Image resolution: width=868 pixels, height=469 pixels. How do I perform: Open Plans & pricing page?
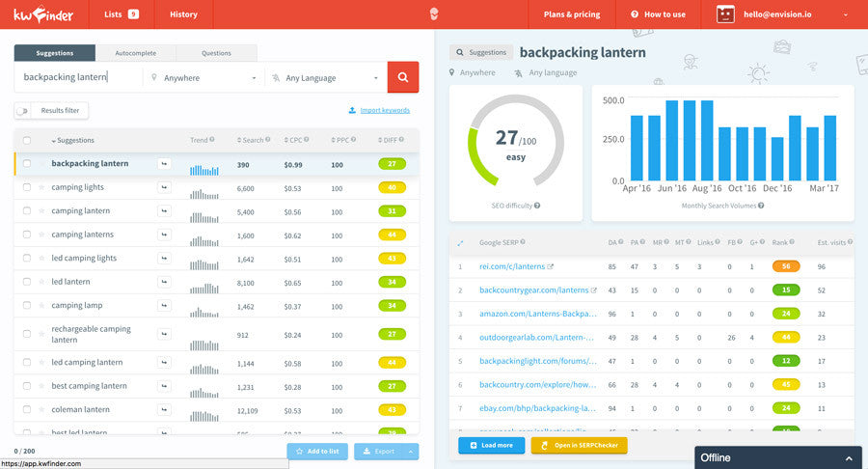tap(572, 14)
